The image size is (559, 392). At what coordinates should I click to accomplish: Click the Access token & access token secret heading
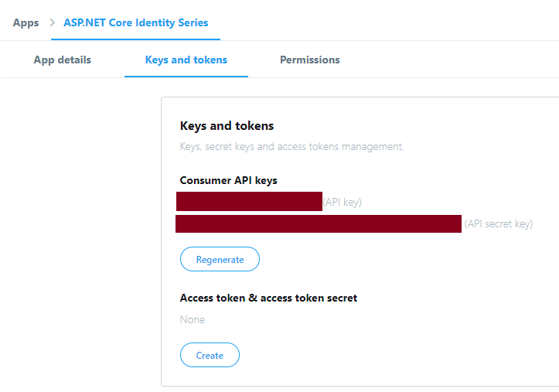(x=268, y=298)
